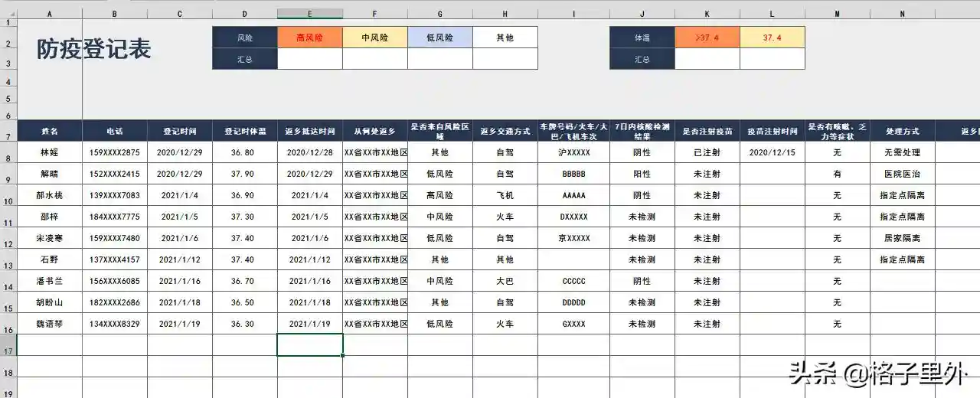
Task: Select the 居家隔离 cell
Action: point(902,238)
